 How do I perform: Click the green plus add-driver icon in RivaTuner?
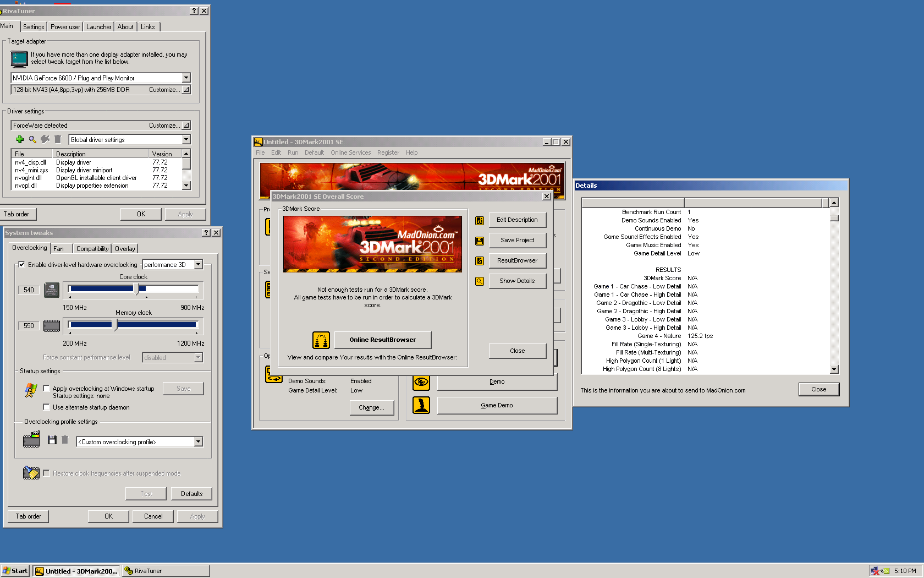pos(20,139)
